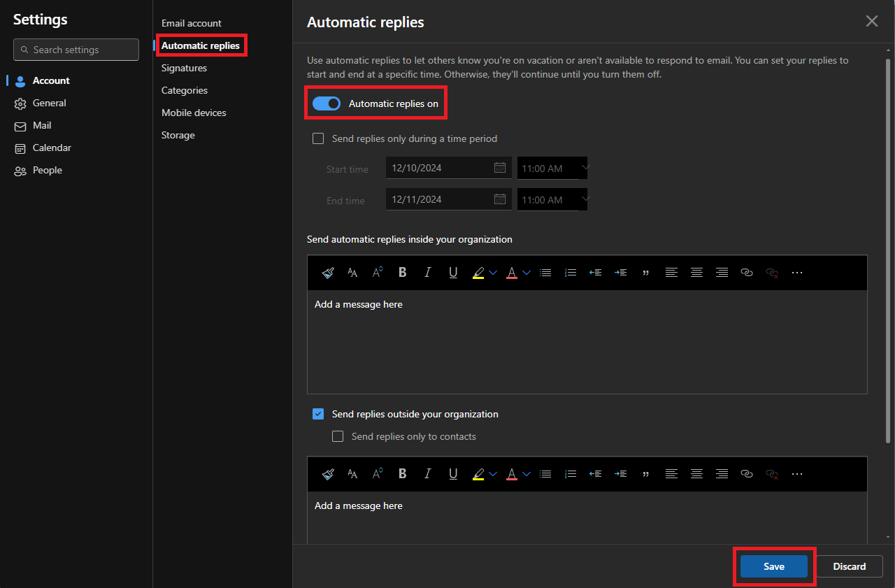Check Send replies only during a time period
The width and height of the screenshot is (895, 588).
[x=318, y=138]
